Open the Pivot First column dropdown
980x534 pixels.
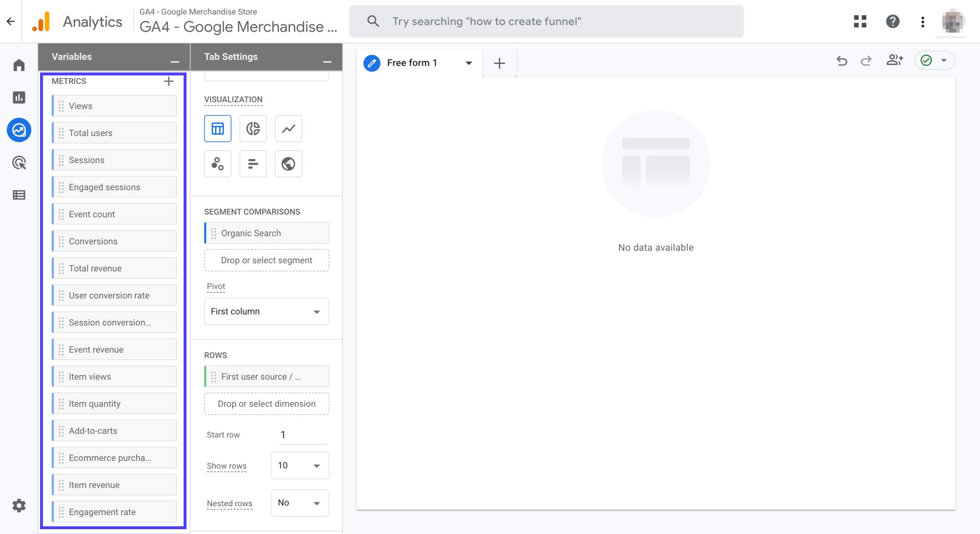point(266,312)
